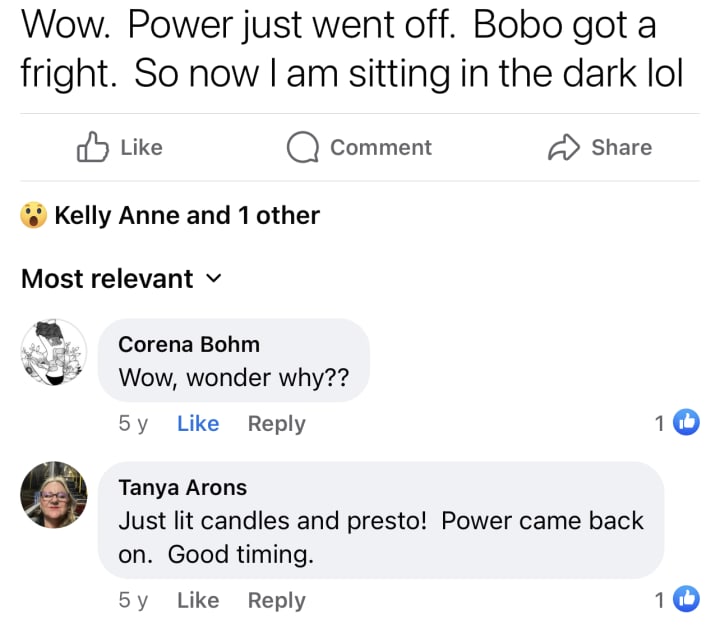Image resolution: width=720 pixels, height=633 pixels.
Task: Click the thumbs-up Like icon on post
Action: tap(92, 148)
